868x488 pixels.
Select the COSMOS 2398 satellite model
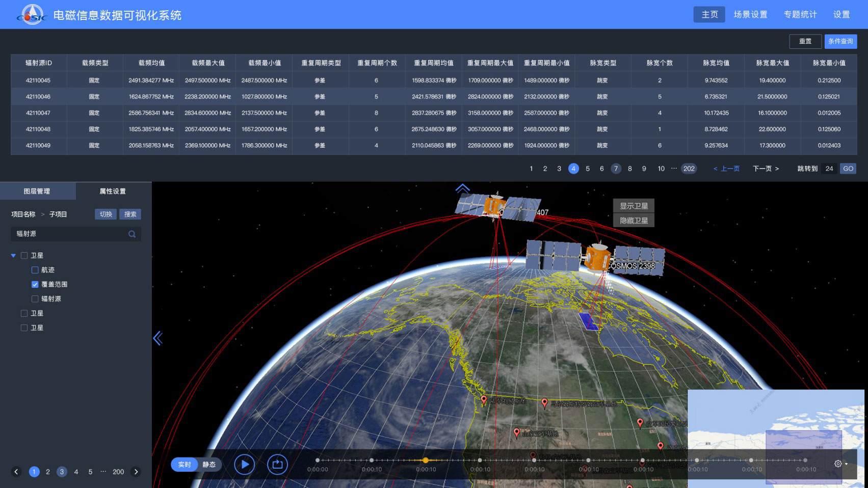[595, 257]
